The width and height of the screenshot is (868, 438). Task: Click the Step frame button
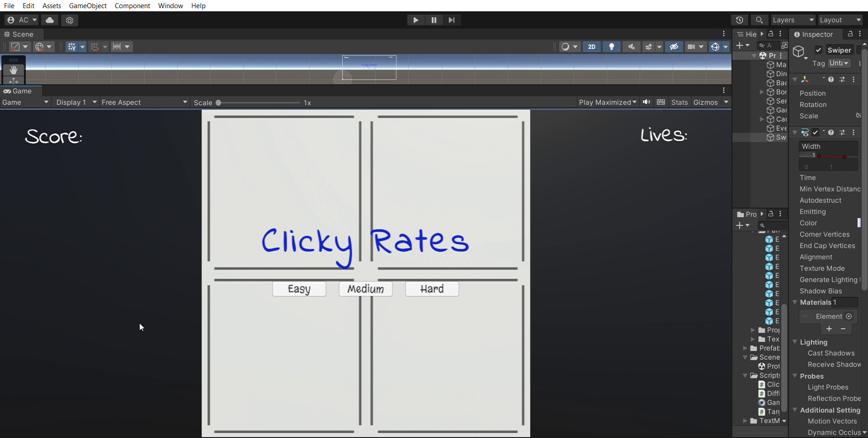[x=452, y=20]
